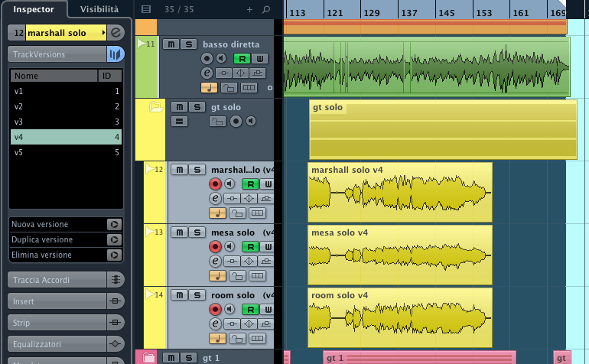The height and width of the screenshot is (364, 589).
Task: Toggle group editing on gt solo folder
Action: click(179, 122)
